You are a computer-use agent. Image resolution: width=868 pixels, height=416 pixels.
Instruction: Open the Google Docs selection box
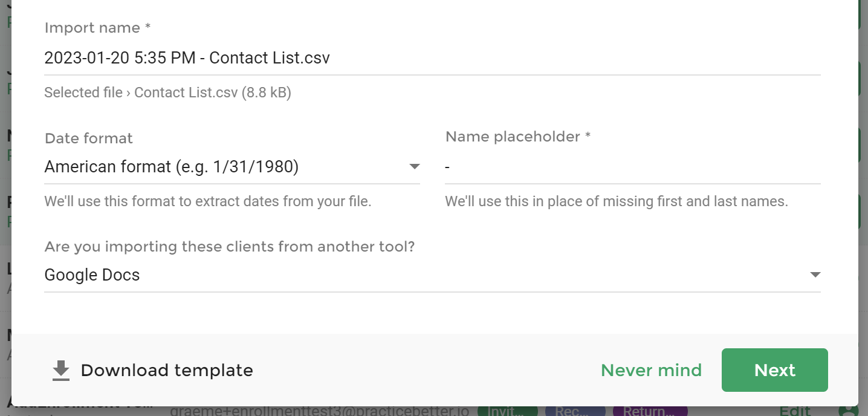[x=432, y=275]
